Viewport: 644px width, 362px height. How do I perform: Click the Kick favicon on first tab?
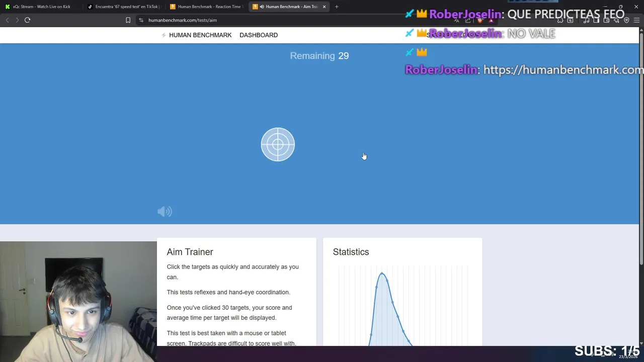click(8, 7)
